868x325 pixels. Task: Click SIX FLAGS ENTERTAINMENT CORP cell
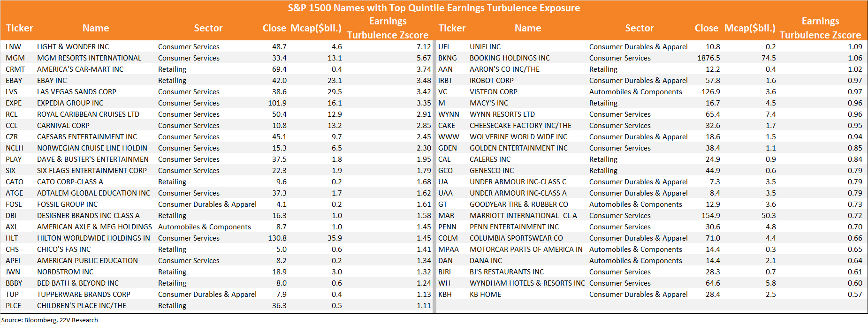92,171
